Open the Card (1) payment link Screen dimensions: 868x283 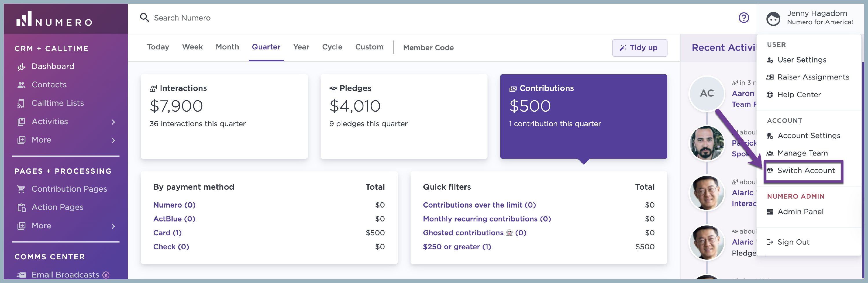(168, 233)
